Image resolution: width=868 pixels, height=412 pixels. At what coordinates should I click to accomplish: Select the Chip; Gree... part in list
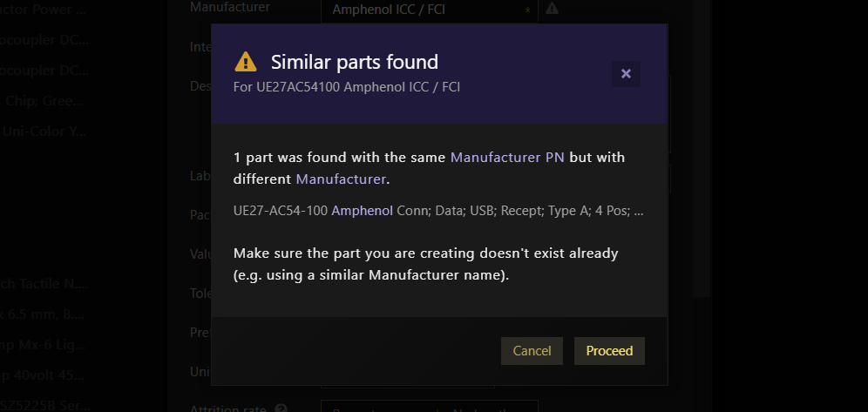(x=44, y=101)
